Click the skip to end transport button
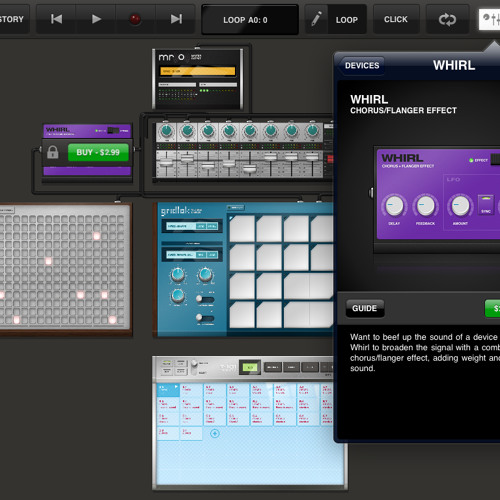 click(176, 19)
